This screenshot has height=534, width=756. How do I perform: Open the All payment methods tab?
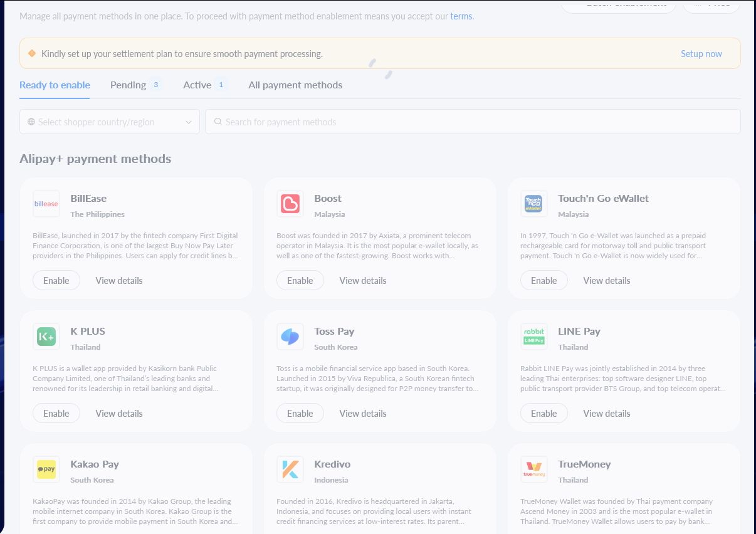tap(295, 85)
